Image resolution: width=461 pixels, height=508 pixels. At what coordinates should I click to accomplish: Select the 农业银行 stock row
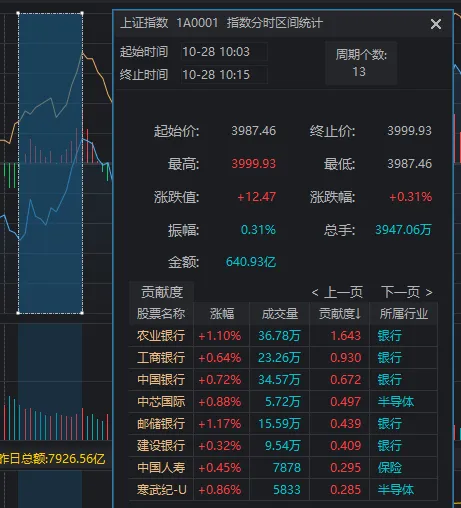tap(283, 336)
